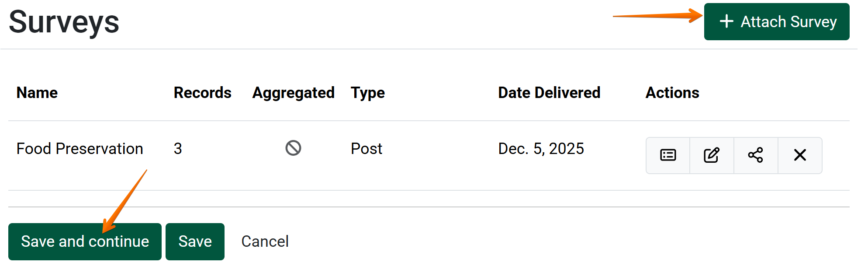Click the Records column header
This screenshot has width=868, height=266.
point(202,93)
